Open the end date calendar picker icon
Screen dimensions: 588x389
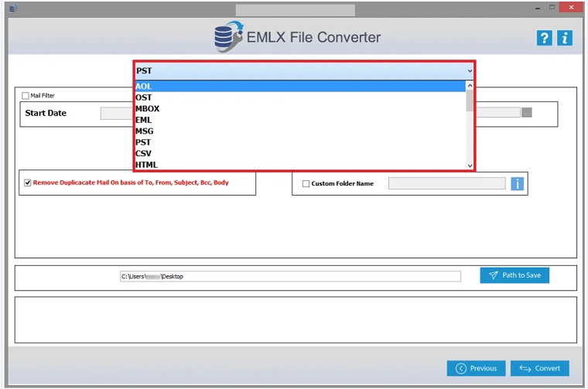click(x=527, y=112)
